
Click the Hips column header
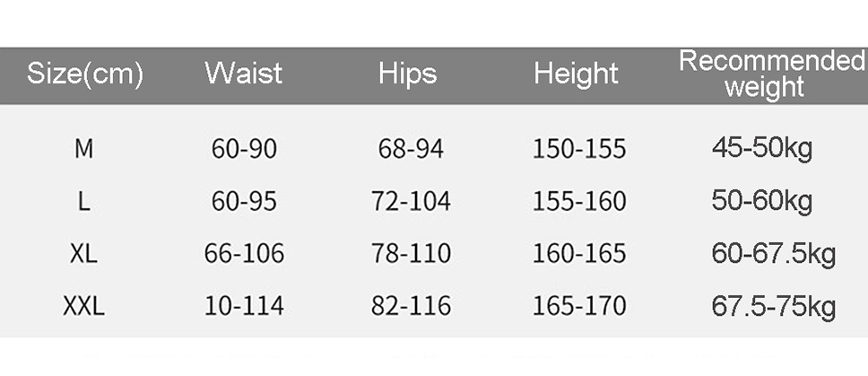(408, 74)
